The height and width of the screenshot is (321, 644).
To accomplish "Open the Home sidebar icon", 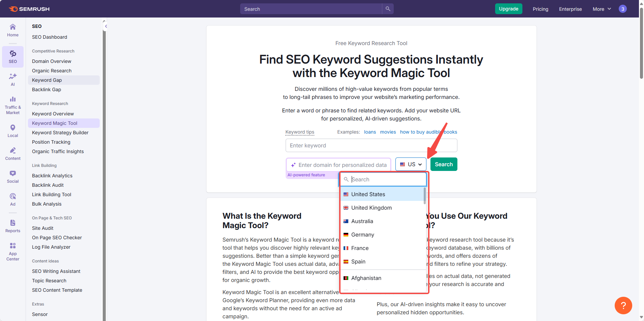I will tap(13, 30).
